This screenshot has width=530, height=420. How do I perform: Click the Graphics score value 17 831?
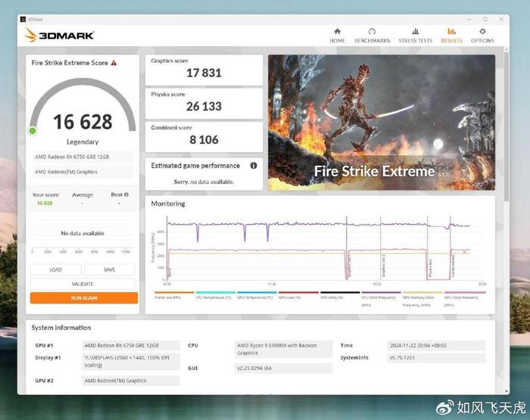tap(204, 73)
